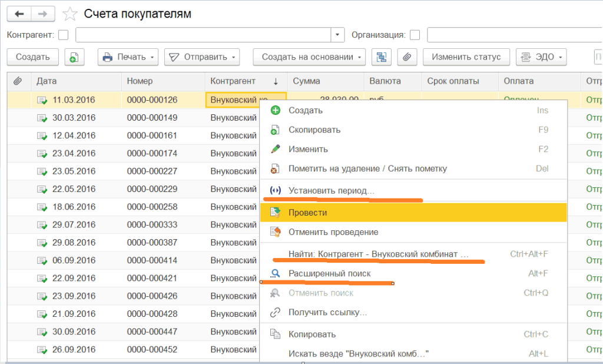The image size is (603, 364).
Task: Click the Создать button
Action: click(x=32, y=57)
